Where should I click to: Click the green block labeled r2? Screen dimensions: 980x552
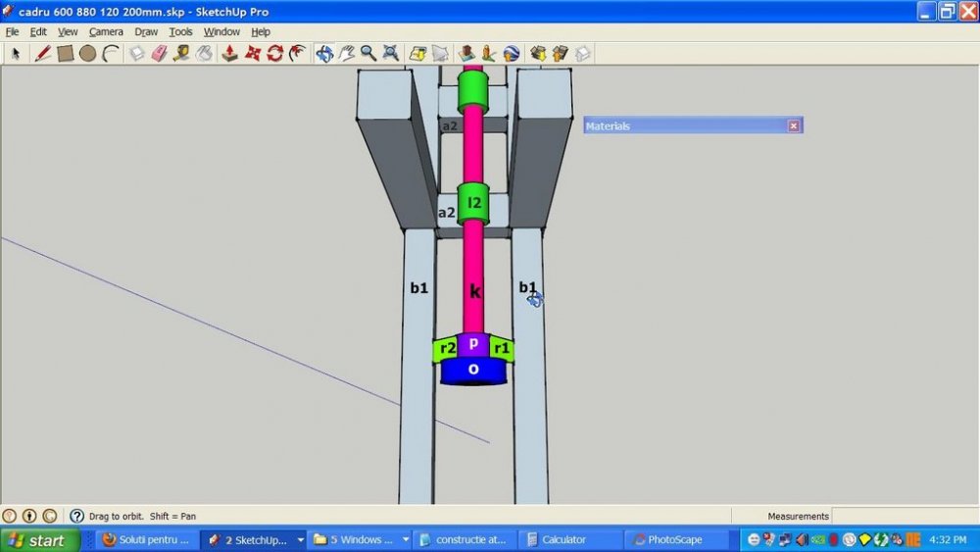(446, 349)
